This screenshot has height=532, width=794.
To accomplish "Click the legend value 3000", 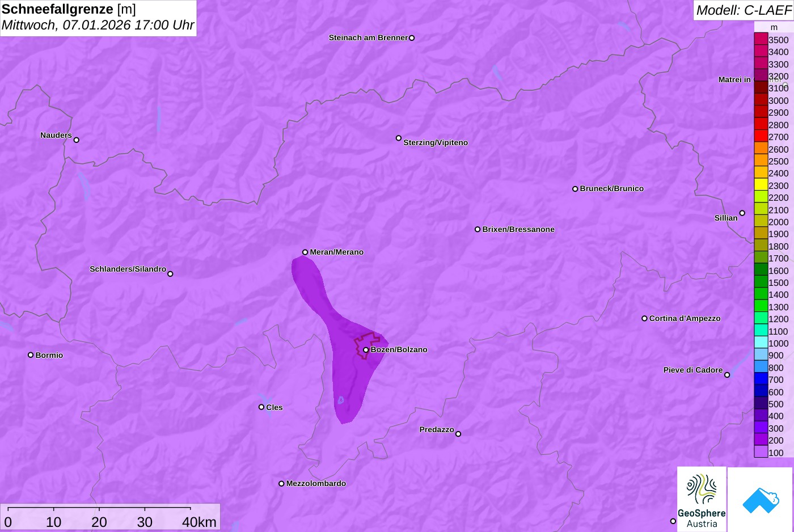I will coord(779,101).
